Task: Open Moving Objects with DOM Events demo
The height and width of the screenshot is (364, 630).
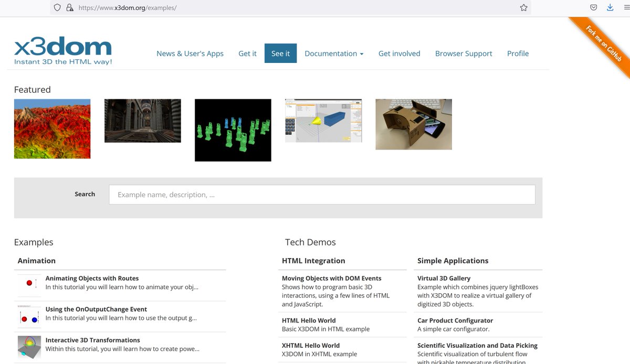Action: point(332,279)
